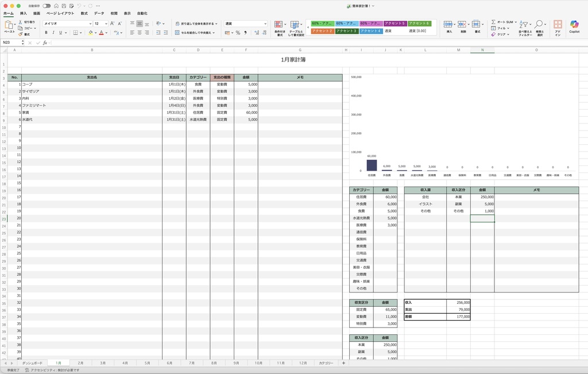This screenshot has width=588, height=374.
Task: Click the 並べ替えとフィルター sort icon
Action: (x=525, y=25)
